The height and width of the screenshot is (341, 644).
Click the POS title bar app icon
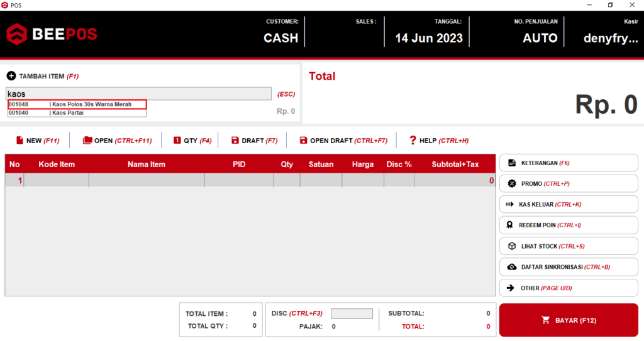[x=4, y=5]
